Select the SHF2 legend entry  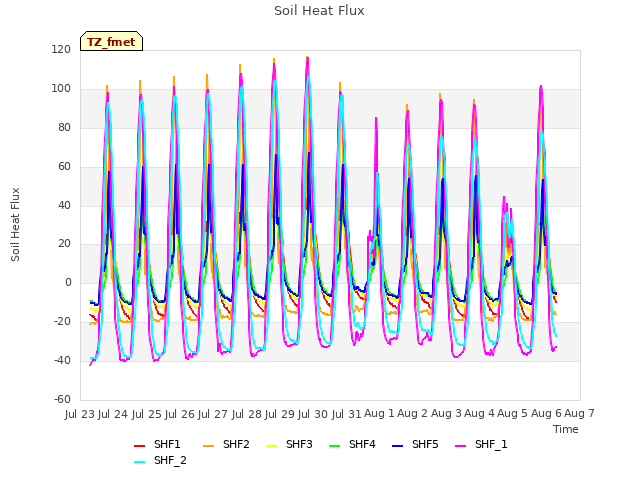pyautogui.click(x=226, y=444)
